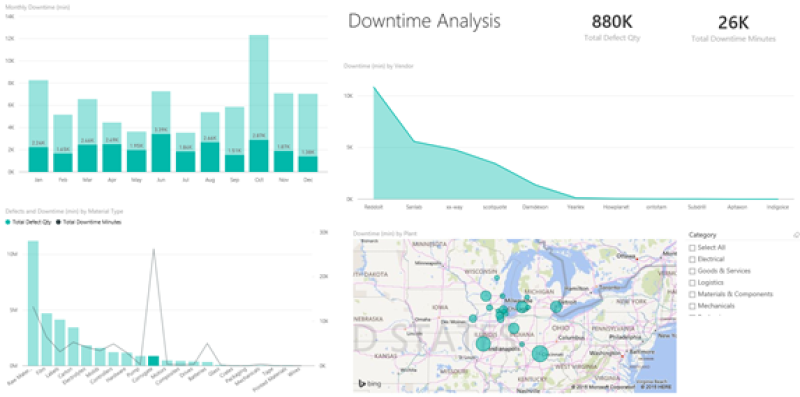Click the downtime line peak above Corrugate
Image resolution: width=800 pixels, height=397 pixels.
(x=154, y=250)
